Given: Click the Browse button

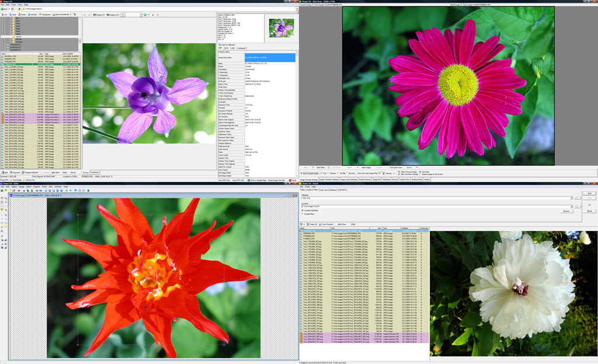Looking at the screenshot, I should pos(566,211).
